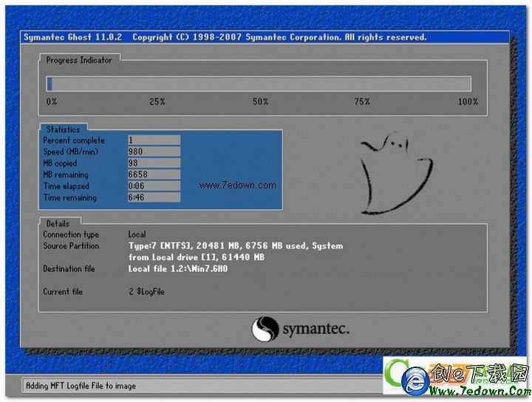Image resolution: width=532 pixels, height=402 pixels.
Task: Click the 'MB remaining' label
Action: 66,174
